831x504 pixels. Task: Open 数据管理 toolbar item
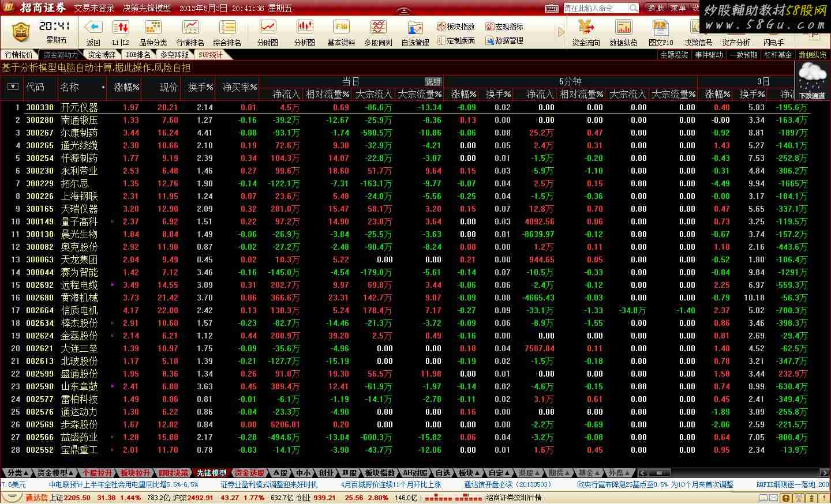pyautogui.click(x=504, y=40)
